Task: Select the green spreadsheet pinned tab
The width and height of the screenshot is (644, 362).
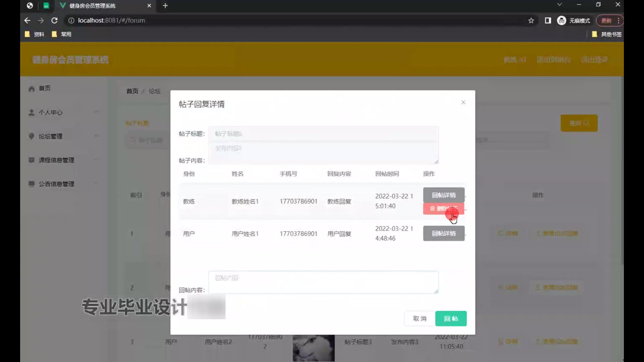Action: point(46,5)
